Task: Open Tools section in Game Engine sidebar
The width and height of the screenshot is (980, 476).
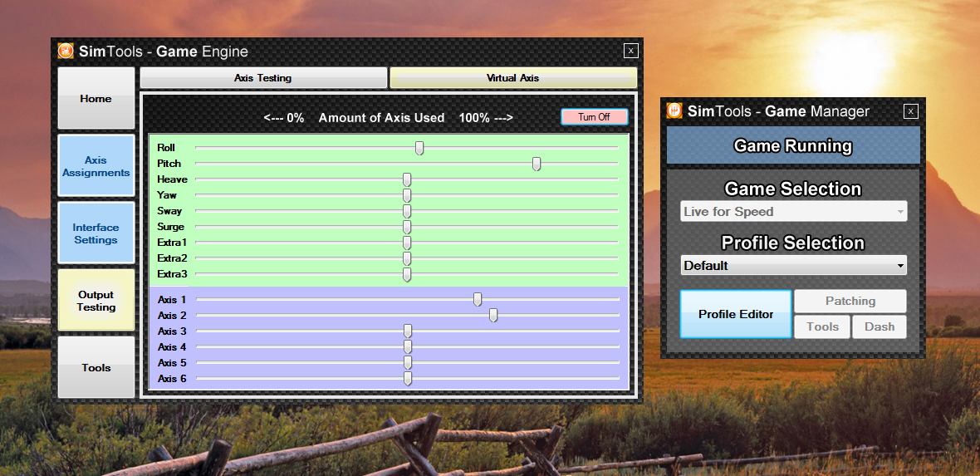Action: click(96, 367)
